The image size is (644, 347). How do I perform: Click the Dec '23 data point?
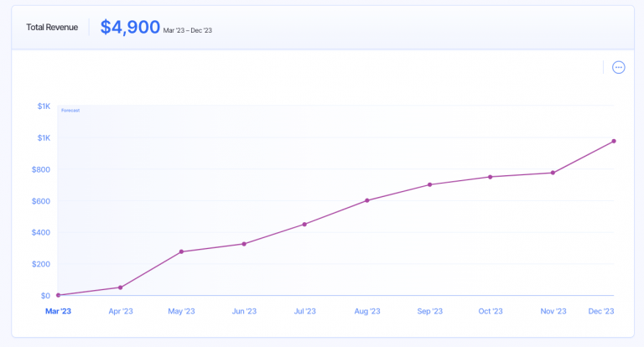pos(614,141)
